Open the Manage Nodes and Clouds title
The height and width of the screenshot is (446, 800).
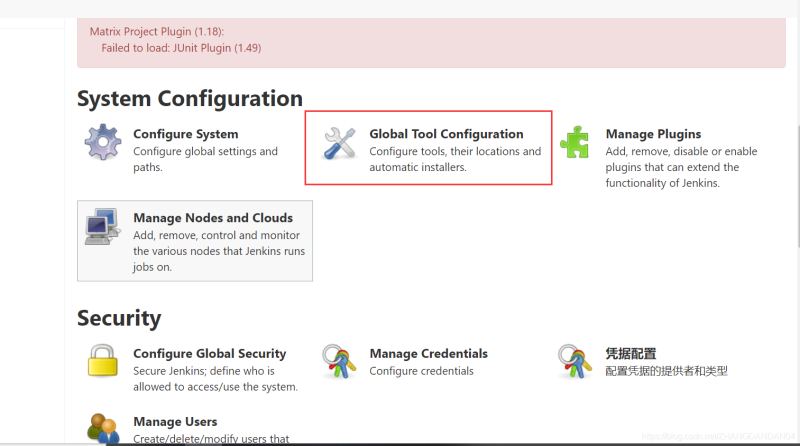click(213, 218)
